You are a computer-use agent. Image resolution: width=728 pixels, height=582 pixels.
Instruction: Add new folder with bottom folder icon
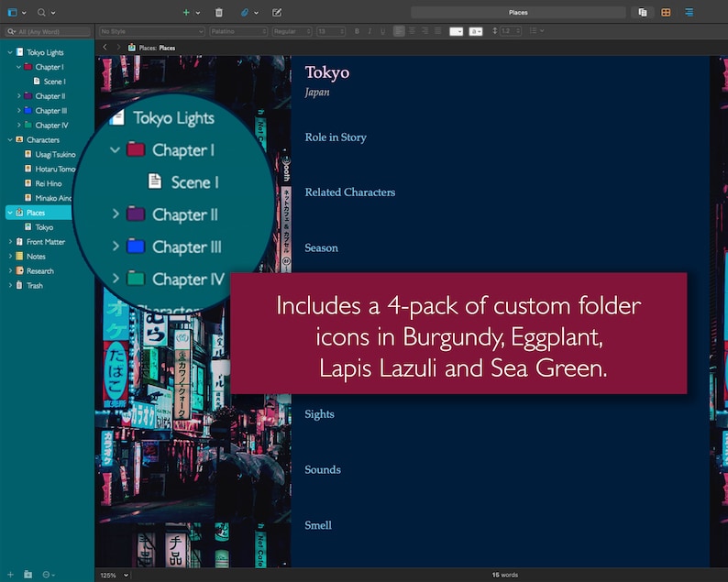click(28, 575)
